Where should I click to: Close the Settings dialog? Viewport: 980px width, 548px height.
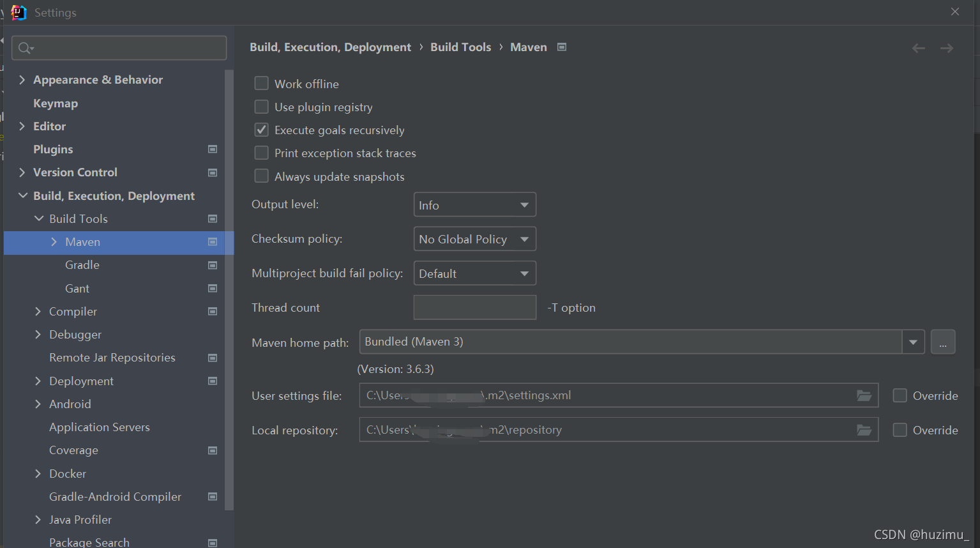tap(955, 11)
